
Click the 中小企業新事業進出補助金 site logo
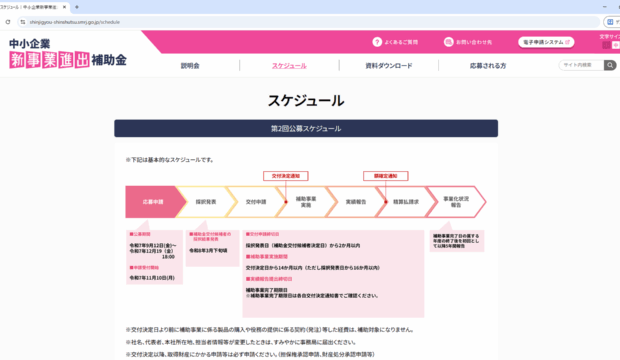(68, 53)
